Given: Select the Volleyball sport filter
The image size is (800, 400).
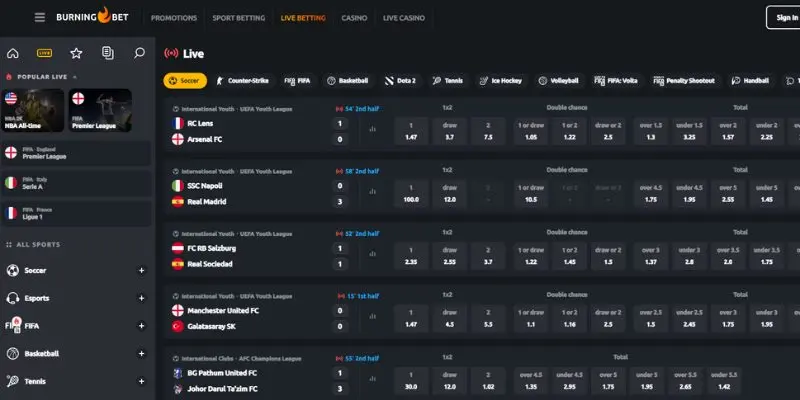Looking at the screenshot, I should (x=559, y=81).
